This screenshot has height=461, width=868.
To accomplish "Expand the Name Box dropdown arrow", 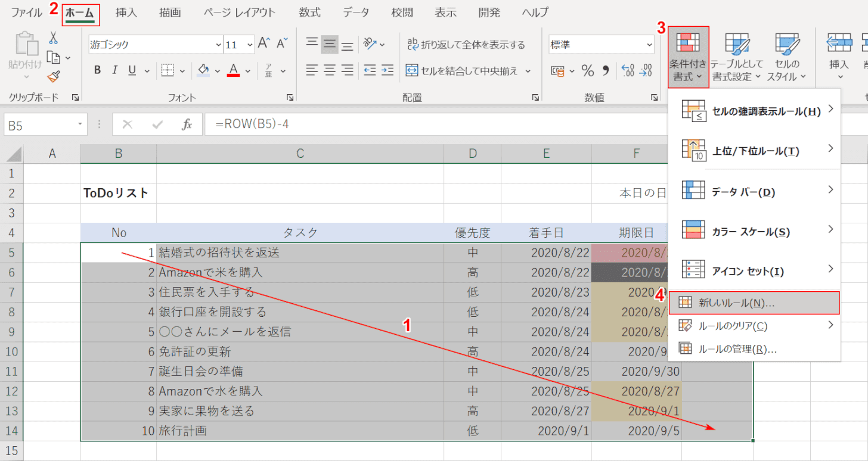I will point(80,124).
